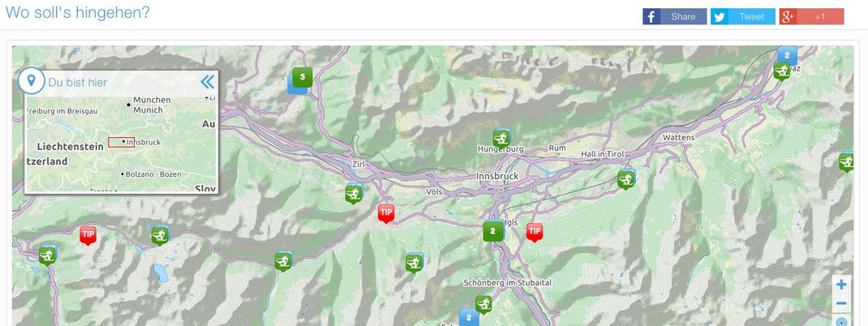Viewport: 868px width, 326px height.
Task: Collapse the 'Du bist hier' overview panel
Action: point(207,82)
